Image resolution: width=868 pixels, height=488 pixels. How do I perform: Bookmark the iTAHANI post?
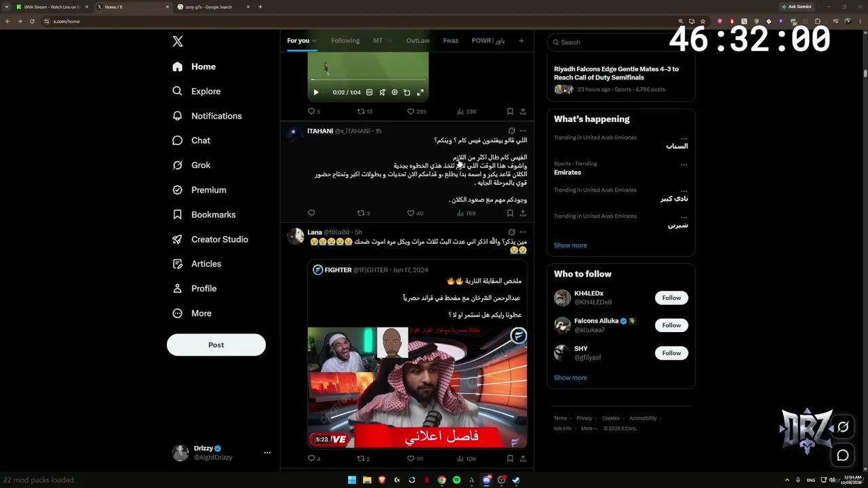(510, 213)
